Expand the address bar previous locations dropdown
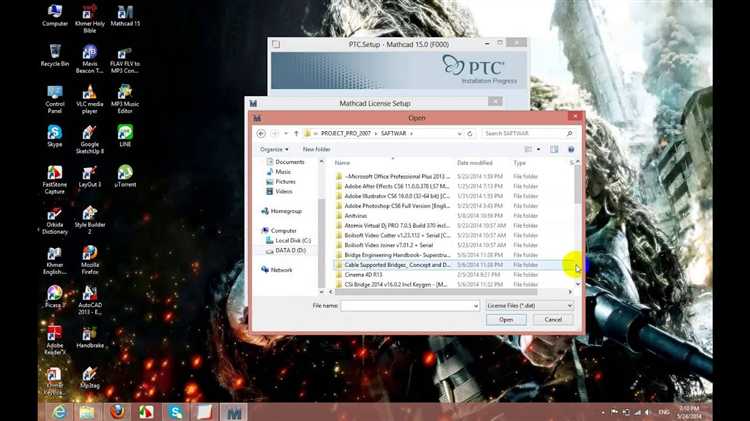Image resolution: width=750 pixels, height=421 pixels. tap(459, 134)
